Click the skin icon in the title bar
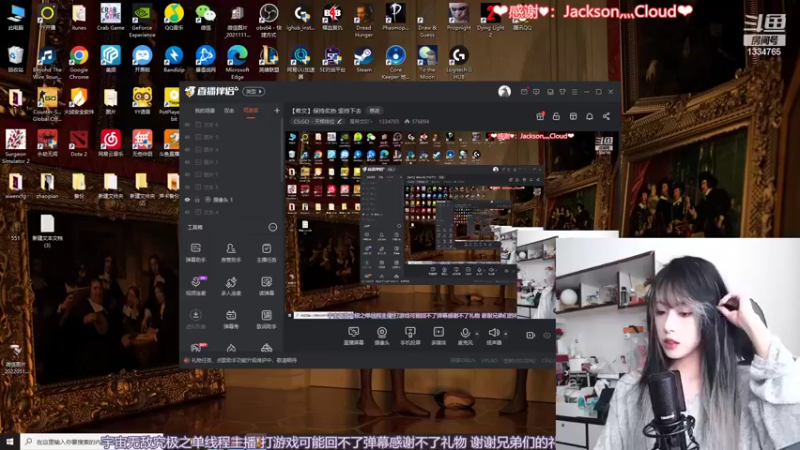Viewport: 800px width, 450px height. click(562, 92)
